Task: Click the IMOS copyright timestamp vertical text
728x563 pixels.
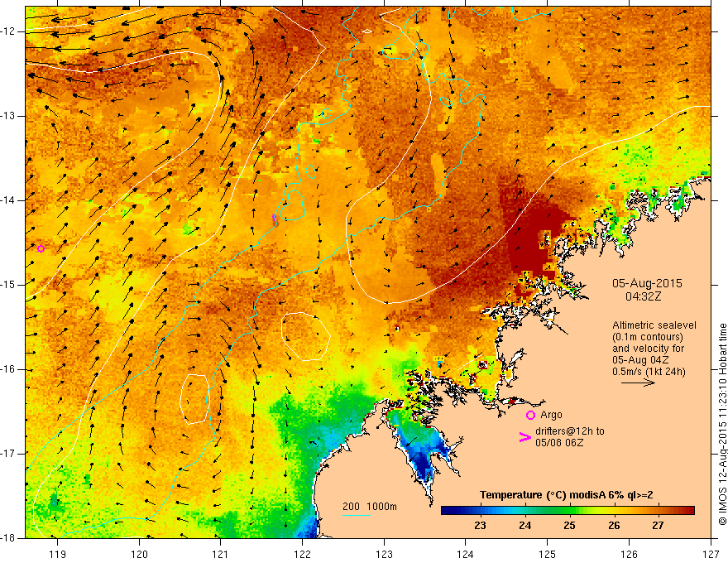Action: click(x=722, y=425)
